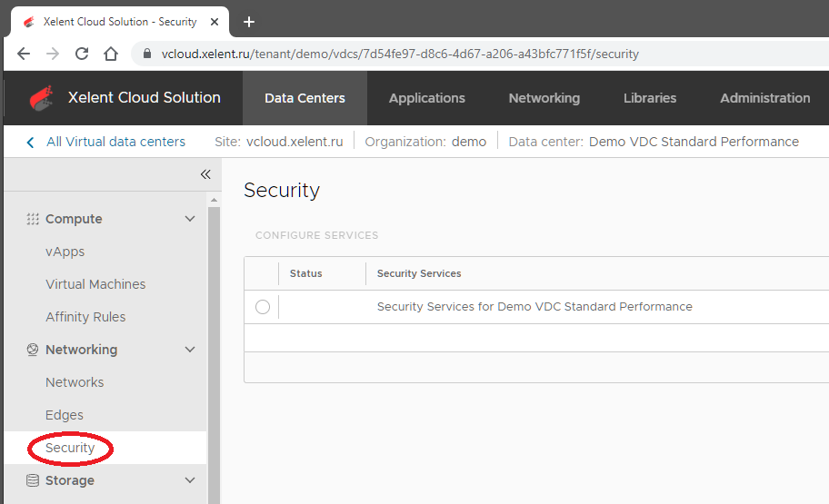The width and height of the screenshot is (829, 504).
Task: Go back to All Virtual data centers
Action: tap(115, 142)
